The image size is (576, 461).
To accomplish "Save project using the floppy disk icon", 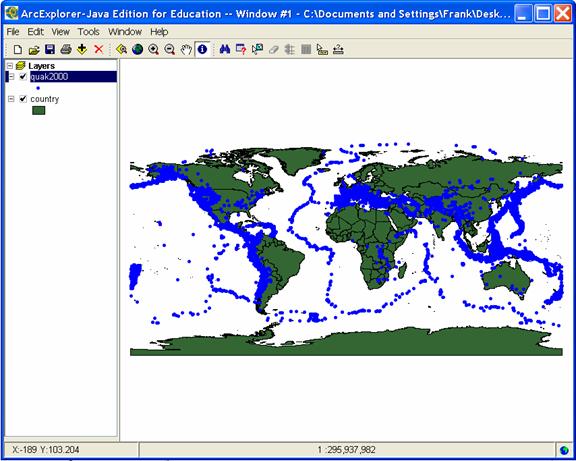I will pos(50,49).
